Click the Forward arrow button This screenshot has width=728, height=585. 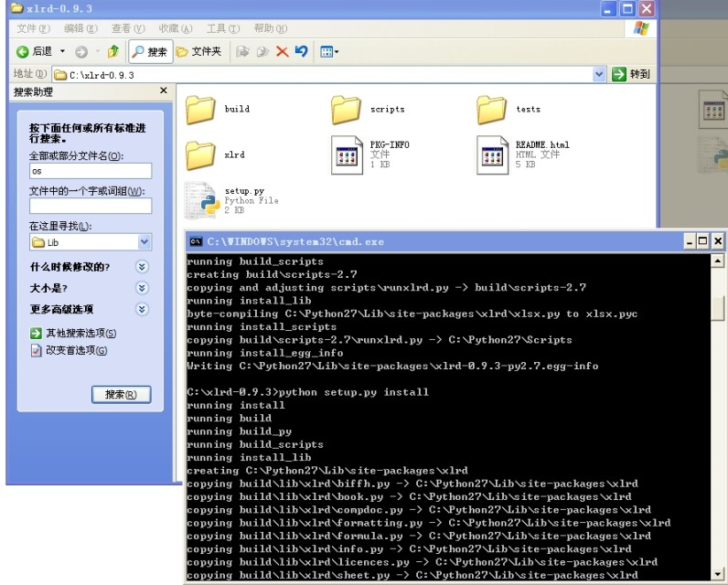point(81,51)
